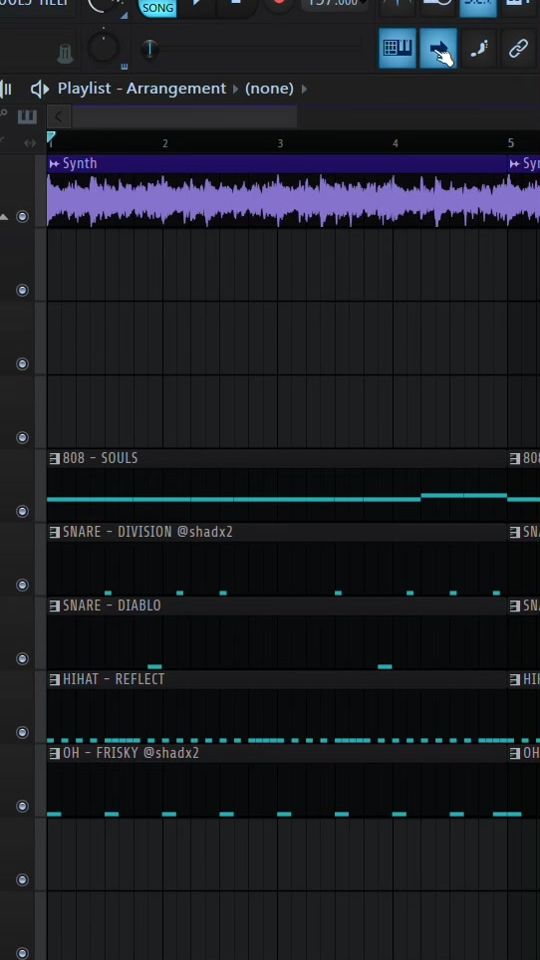Enable step editing footsteps icon
This screenshot has height=960, width=540.
pyautogui.click(x=478, y=48)
